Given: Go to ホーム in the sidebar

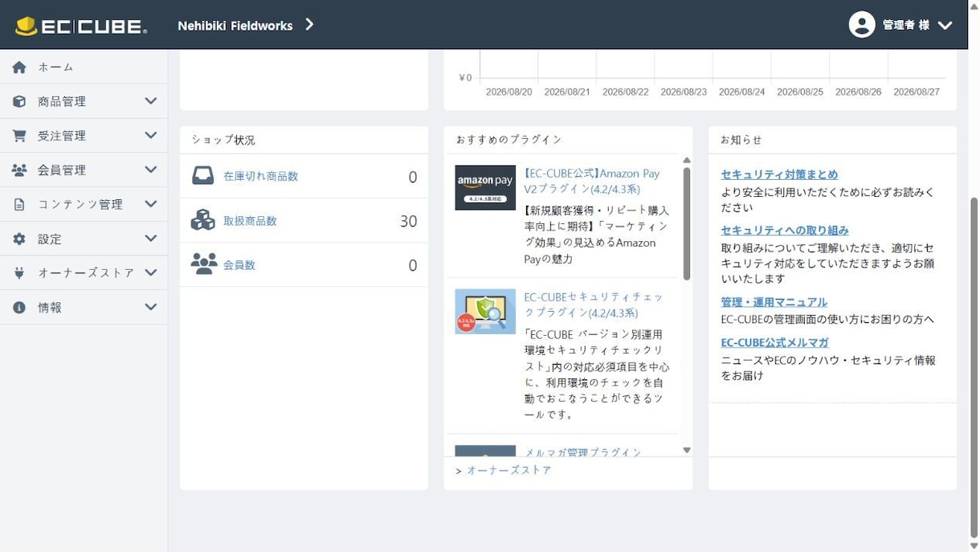Looking at the screenshot, I should click(56, 67).
